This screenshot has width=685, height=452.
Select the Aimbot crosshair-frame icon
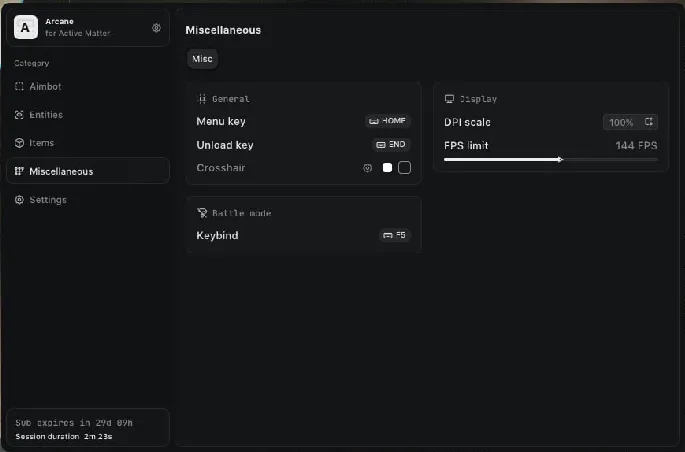[19, 87]
